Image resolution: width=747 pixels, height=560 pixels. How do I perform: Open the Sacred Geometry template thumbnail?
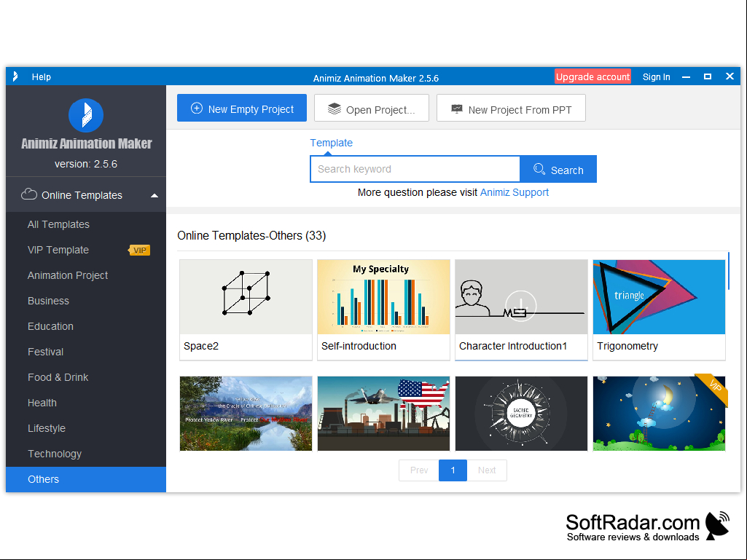[x=521, y=414]
